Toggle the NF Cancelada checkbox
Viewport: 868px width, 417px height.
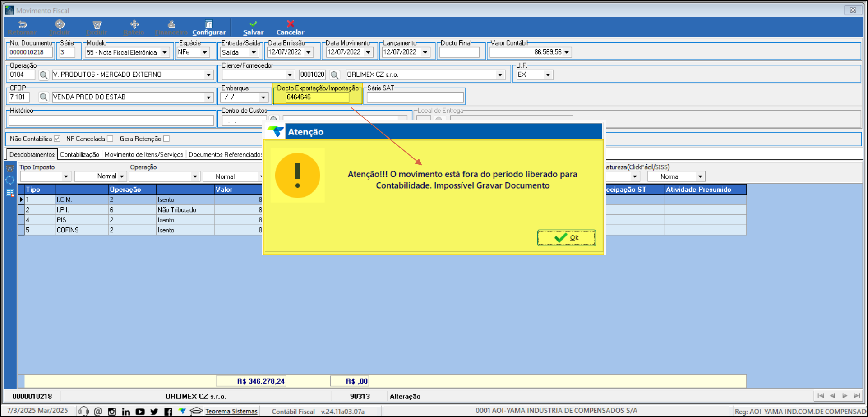[110, 139]
